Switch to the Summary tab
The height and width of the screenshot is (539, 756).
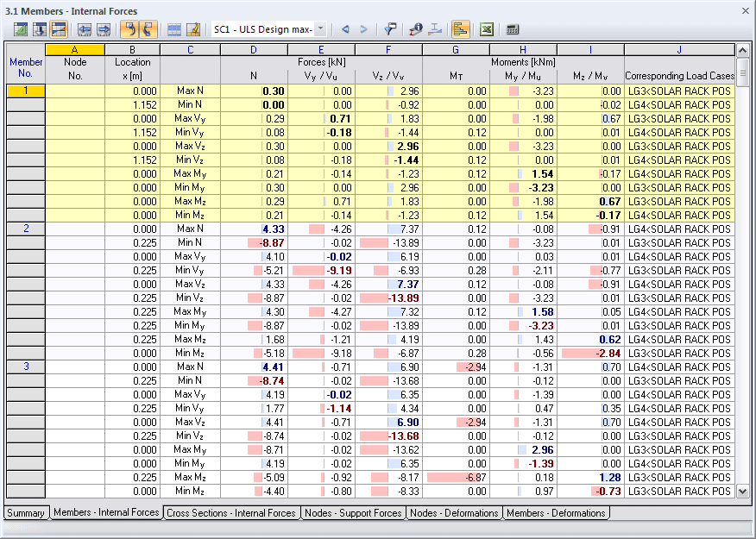pyautogui.click(x=26, y=512)
